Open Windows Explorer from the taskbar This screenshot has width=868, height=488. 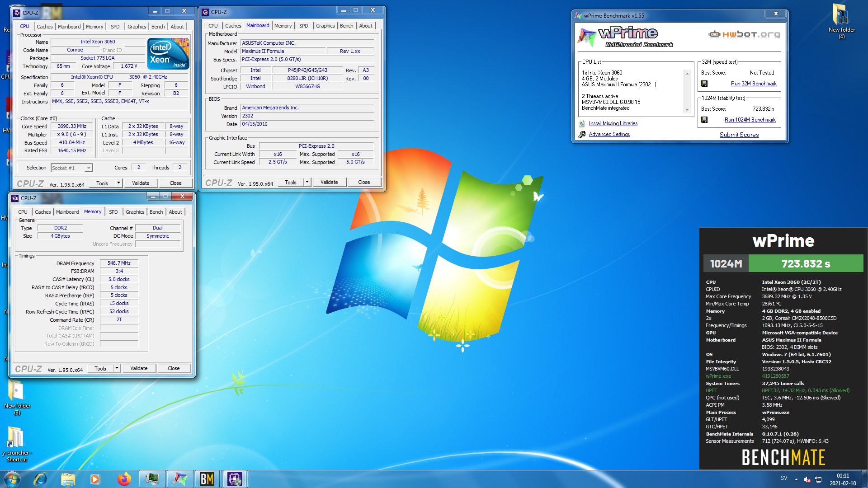(68, 479)
